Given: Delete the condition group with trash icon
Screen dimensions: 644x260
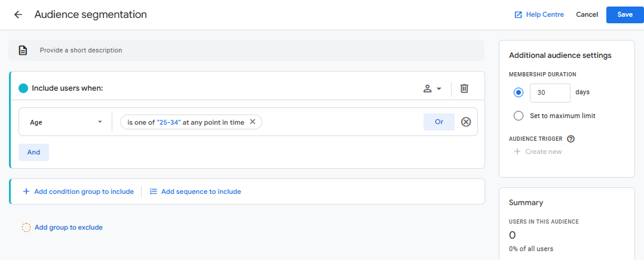Looking at the screenshot, I should pos(464,88).
